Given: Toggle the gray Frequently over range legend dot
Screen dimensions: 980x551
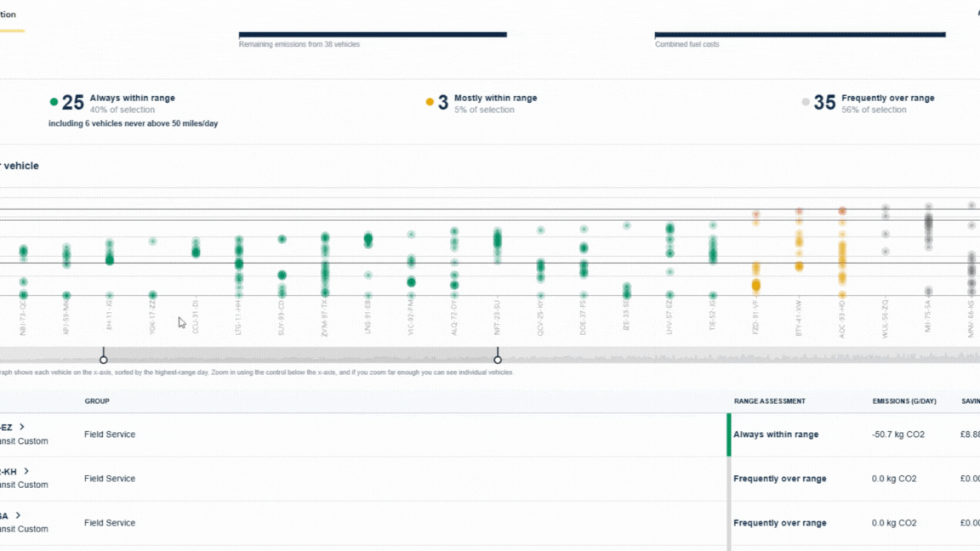Looking at the screenshot, I should coord(805,100).
